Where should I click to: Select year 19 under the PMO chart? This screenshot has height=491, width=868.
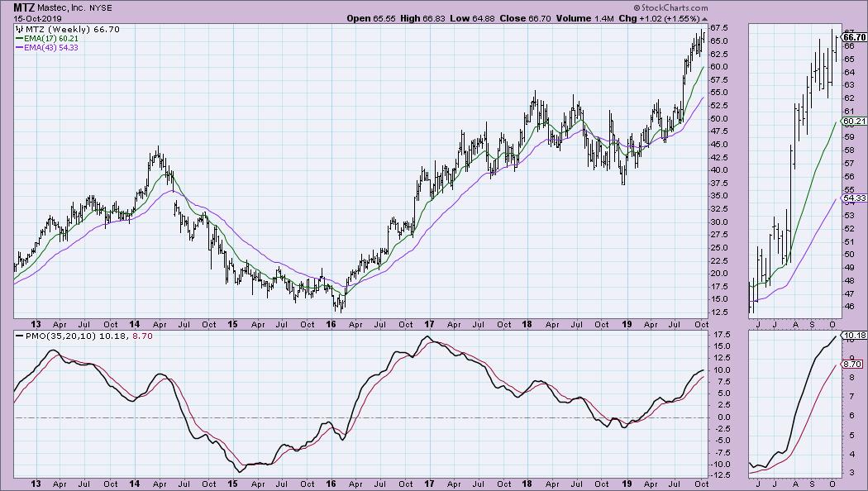[626, 484]
